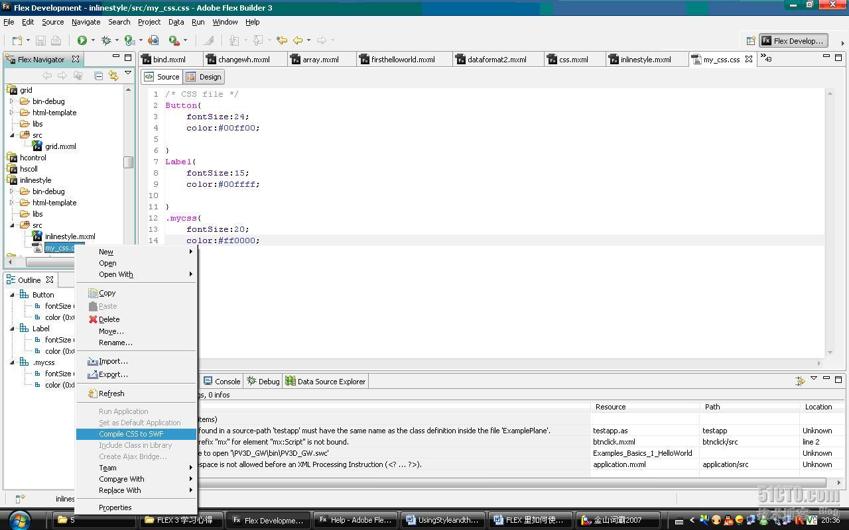Maximize the Flex Navigator panel
The height and width of the screenshot is (530, 849).
(x=128, y=58)
